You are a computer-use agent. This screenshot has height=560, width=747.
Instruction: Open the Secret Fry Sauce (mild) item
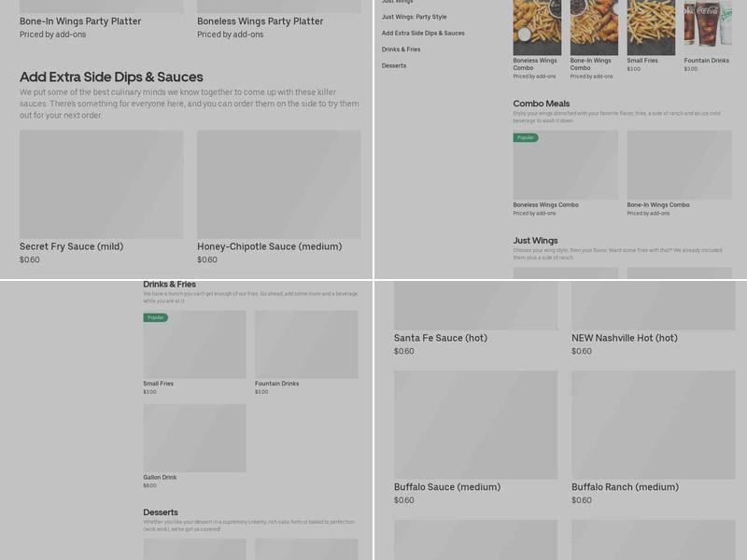[x=101, y=184]
